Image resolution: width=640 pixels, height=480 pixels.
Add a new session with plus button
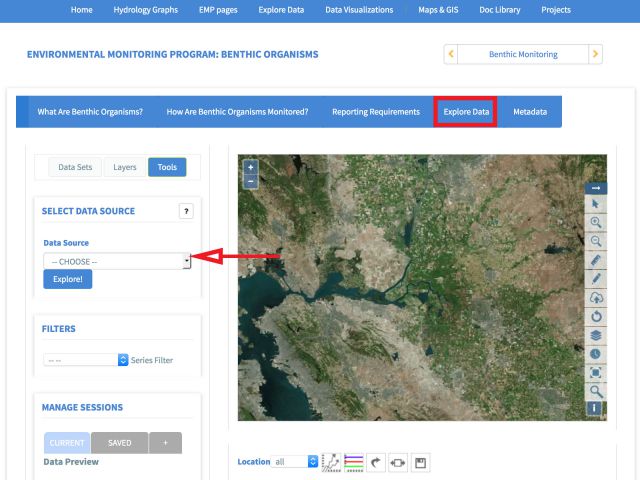[x=165, y=443]
